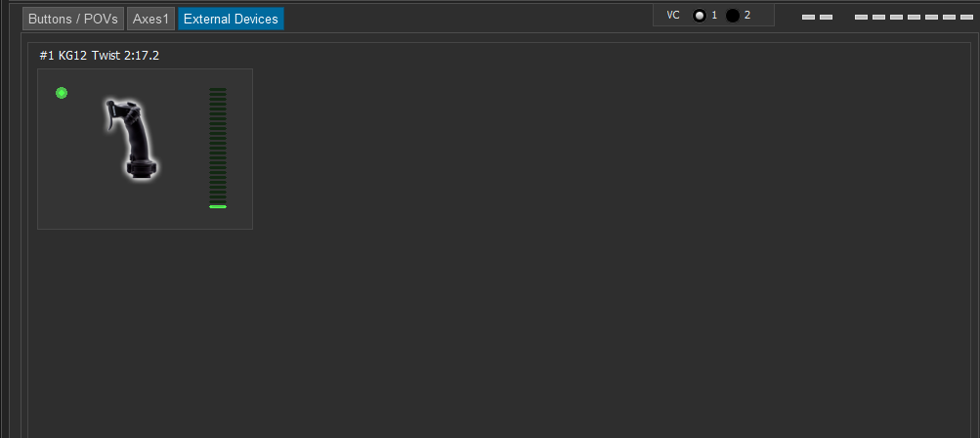Screen dimensions: 980x438
Task: Select VC option 1 radio button
Action: pyautogui.click(x=700, y=16)
